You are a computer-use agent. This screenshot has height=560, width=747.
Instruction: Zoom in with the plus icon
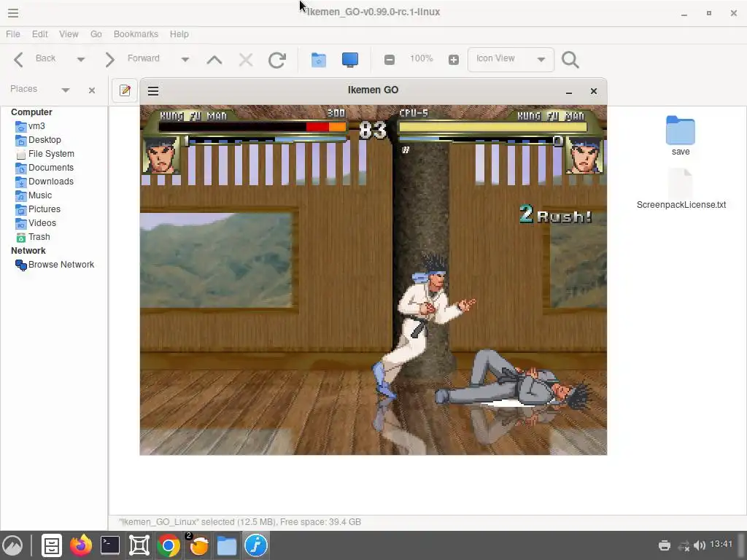pos(454,60)
